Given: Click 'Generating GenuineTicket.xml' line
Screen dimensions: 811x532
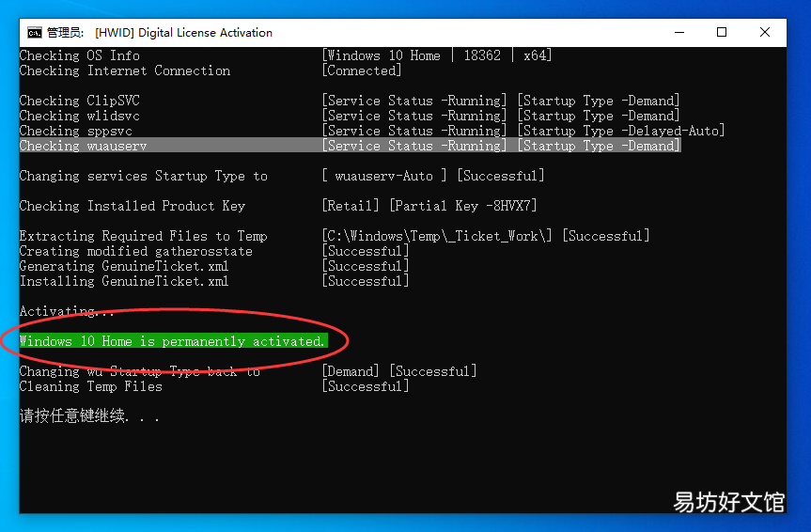Looking at the screenshot, I should point(124,266).
